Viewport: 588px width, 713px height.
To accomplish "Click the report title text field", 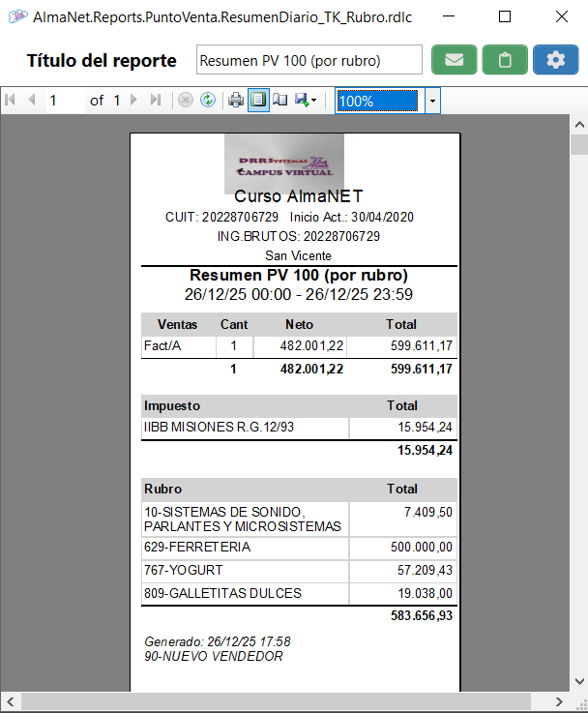I will pos(309,60).
